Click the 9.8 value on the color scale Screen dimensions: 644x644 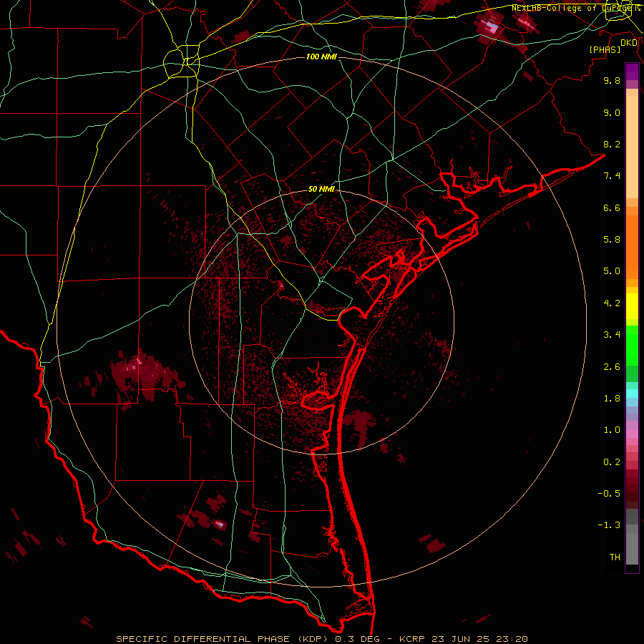tap(612, 80)
